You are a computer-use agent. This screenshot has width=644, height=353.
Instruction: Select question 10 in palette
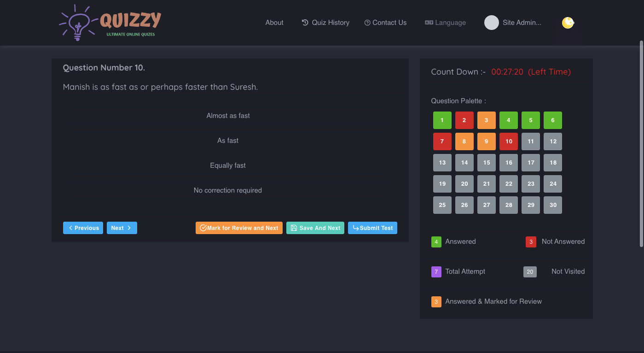(509, 141)
